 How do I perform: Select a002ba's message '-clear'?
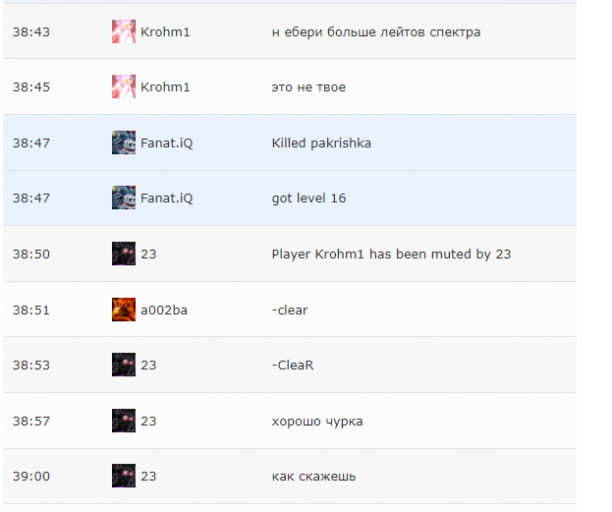(x=290, y=310)
